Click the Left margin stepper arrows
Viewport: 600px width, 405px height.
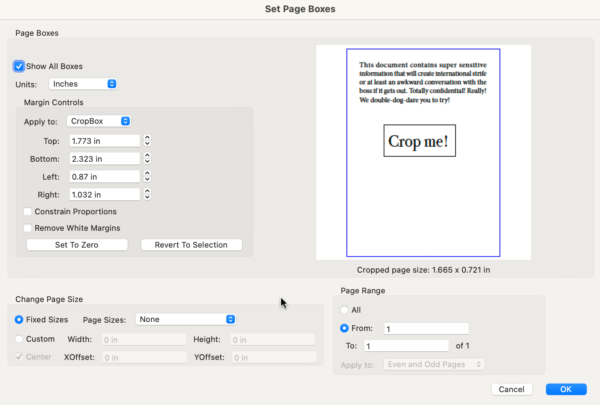coord(147,176)
